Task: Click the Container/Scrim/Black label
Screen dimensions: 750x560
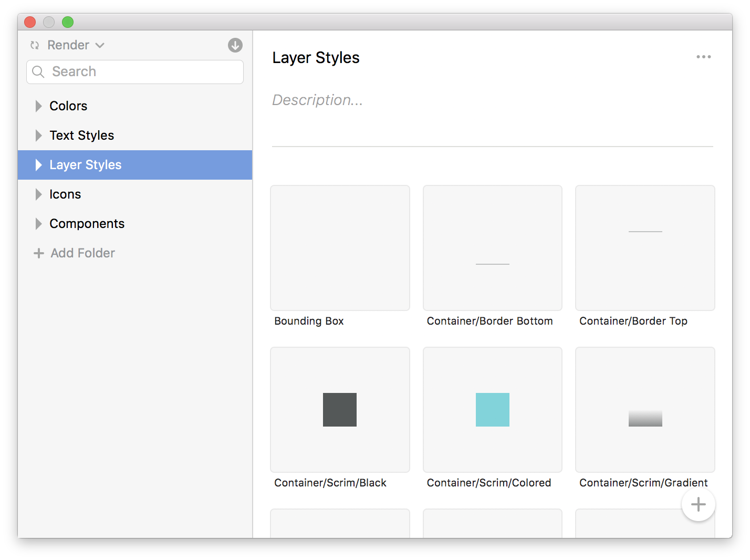Action: [330, 483]
